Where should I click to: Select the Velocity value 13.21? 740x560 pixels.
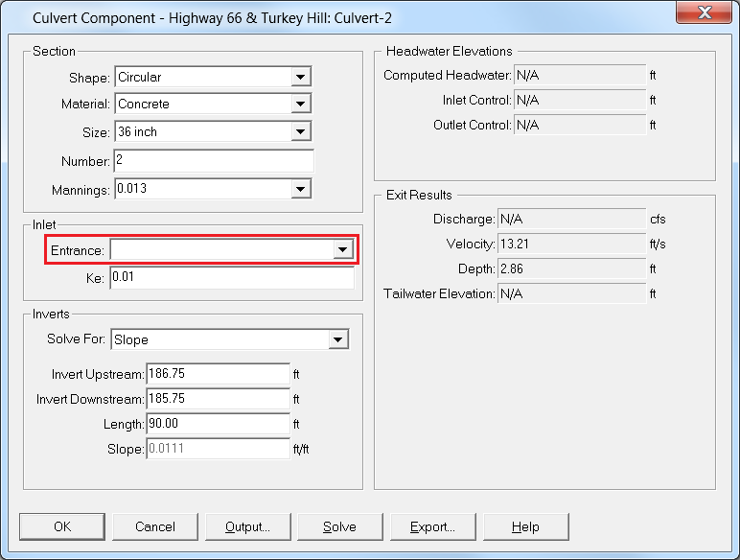[x=571, y=245]
